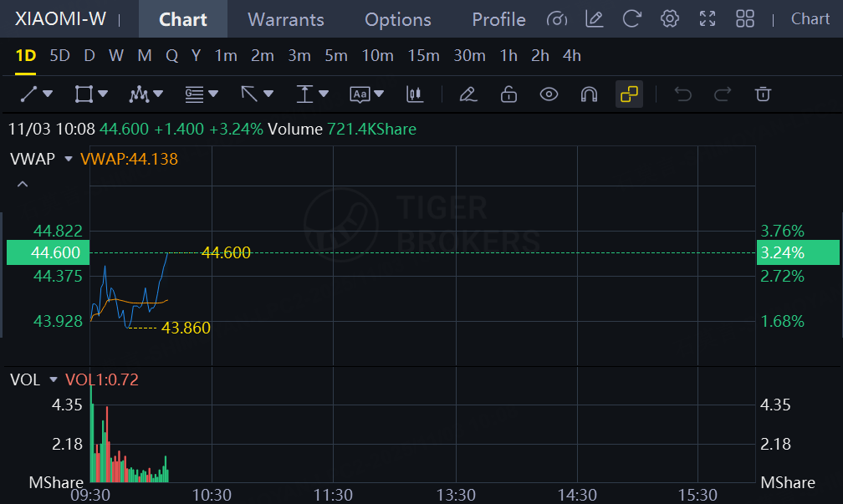843x504 pixels.
Task: Click the magnet snap tool
Action: (589, 94)
